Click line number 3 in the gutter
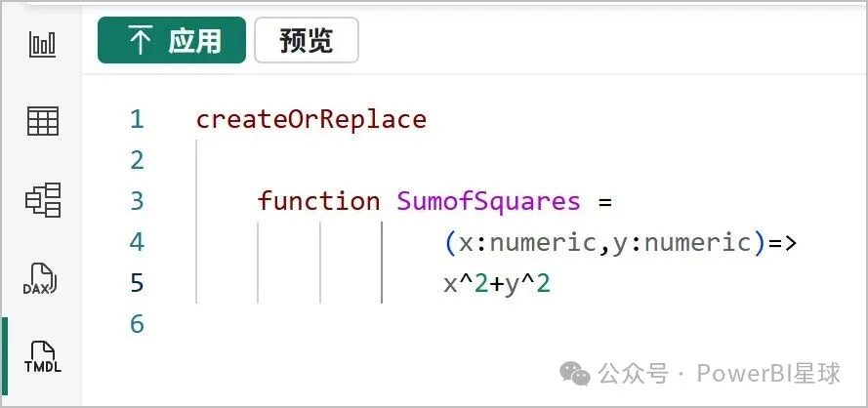This screenshot has height=408, width=868. coord(137,201)
